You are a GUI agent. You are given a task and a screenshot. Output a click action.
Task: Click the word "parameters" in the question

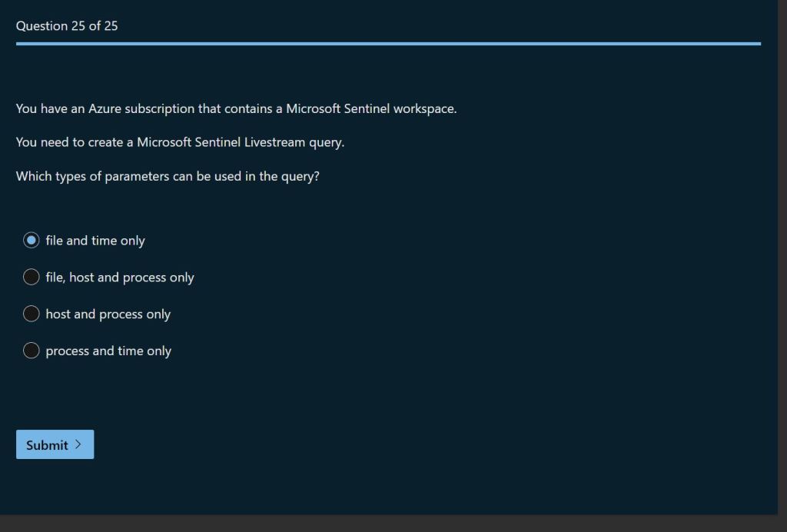137,177
